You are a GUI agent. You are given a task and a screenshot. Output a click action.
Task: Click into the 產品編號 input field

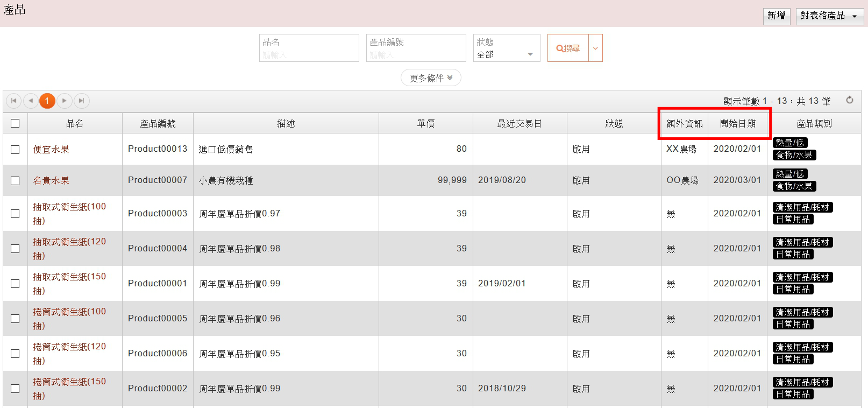(x=416, y=54)
